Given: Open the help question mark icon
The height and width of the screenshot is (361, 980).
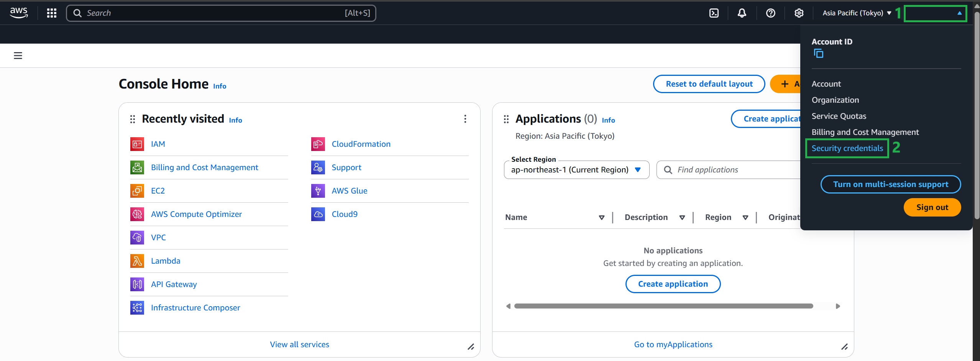Looking at the screenshot, I should pyautogui.click(x=770, y=13).
